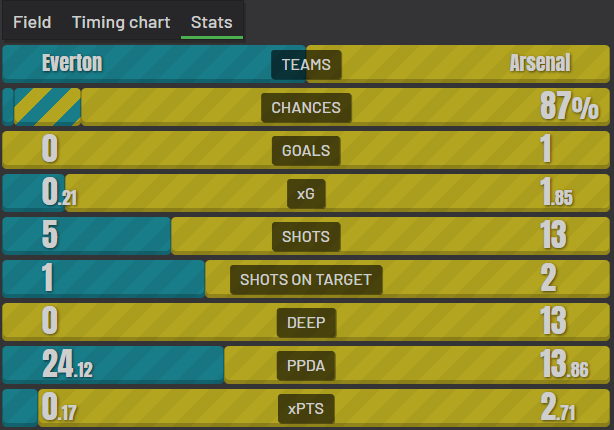This screenshot has height=430, width=614.
Task: Select the Stats tab
Action: click(x=212, y=21)
